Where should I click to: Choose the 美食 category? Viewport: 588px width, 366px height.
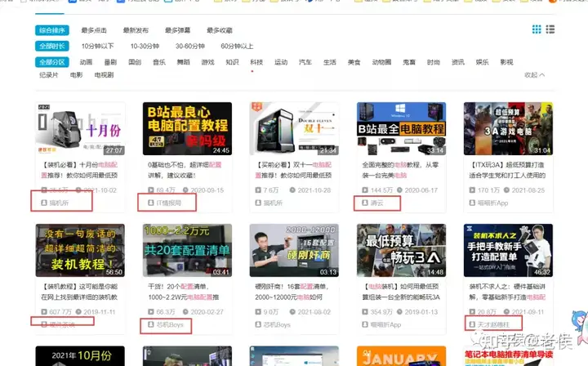coord(354,62)
